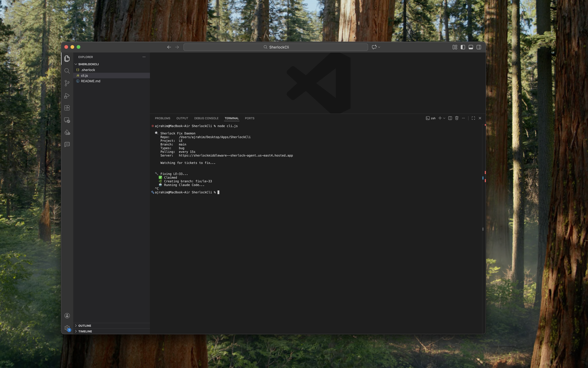The height and width of the screenshot is (368, 588).
Task: Open the Remote Explorer view
Action: (67, 120)
